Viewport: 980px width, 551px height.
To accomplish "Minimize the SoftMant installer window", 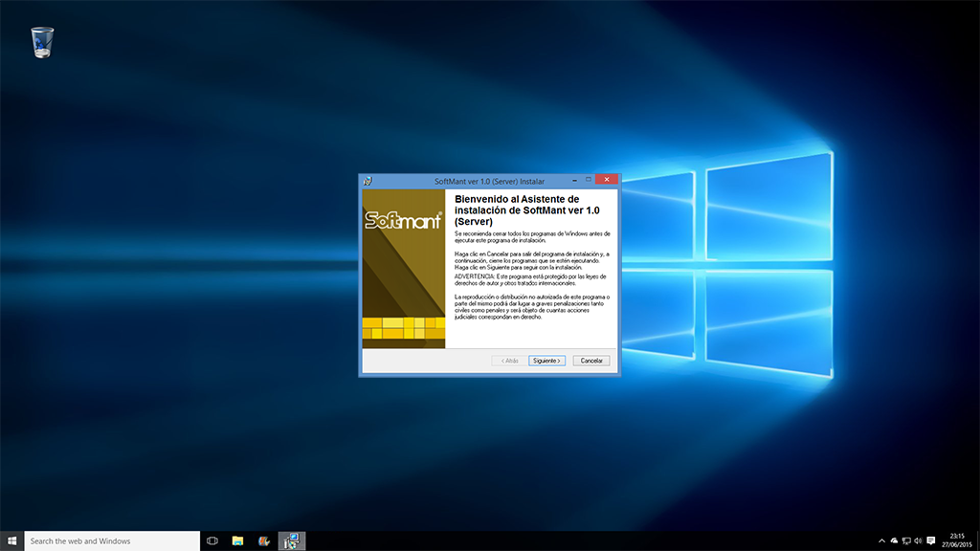I will pyautogui.click(x=573, y=180).
